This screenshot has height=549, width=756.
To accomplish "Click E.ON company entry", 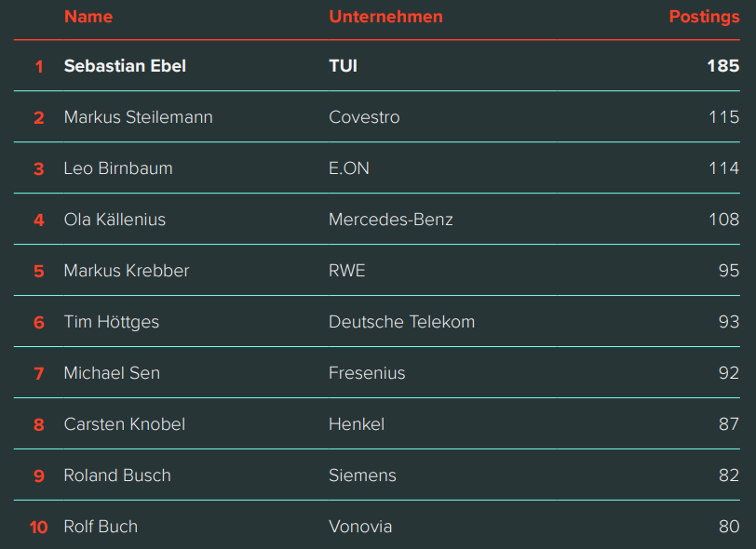I will click(x=349, y=168).
